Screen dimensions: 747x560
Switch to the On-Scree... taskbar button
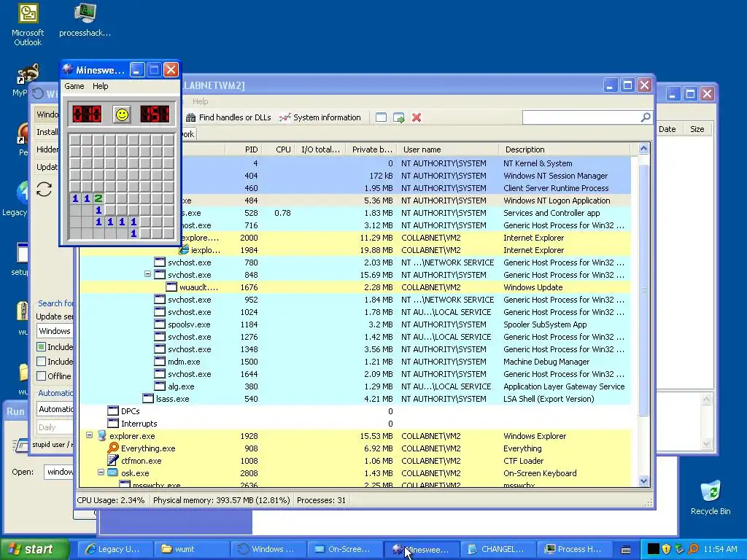tap(345, 549)
